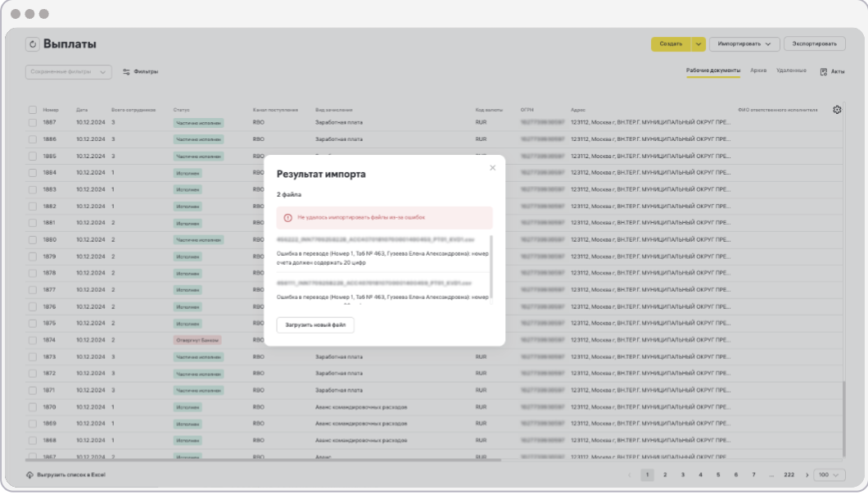Click the Фильтры sliders icon
868x495 pixels.
[x=126, y=72]
